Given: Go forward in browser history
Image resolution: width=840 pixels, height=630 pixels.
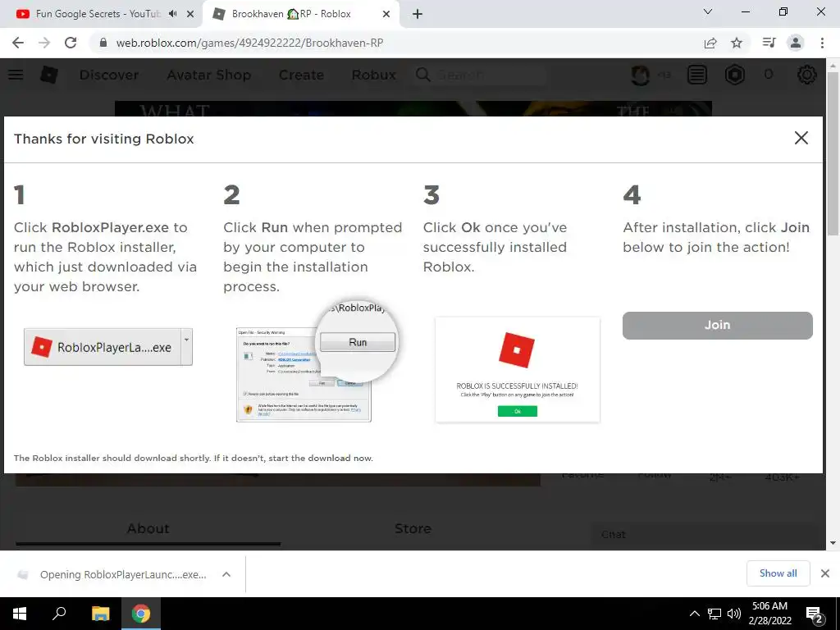Looking at the screenshot, I should [44, 43].
